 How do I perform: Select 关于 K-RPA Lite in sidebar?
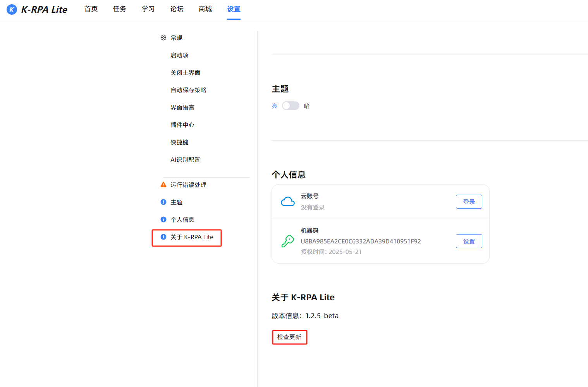pyautogui.click(x=192, y=237)
